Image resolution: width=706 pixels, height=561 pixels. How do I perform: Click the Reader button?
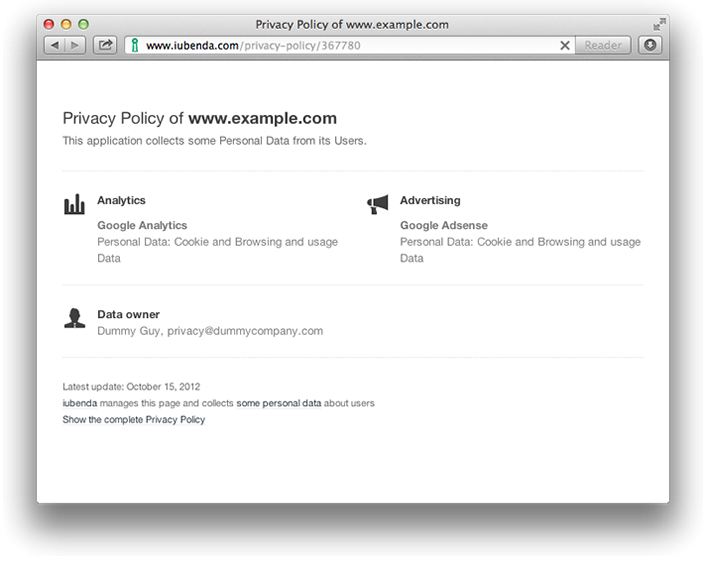coord(603,45)
